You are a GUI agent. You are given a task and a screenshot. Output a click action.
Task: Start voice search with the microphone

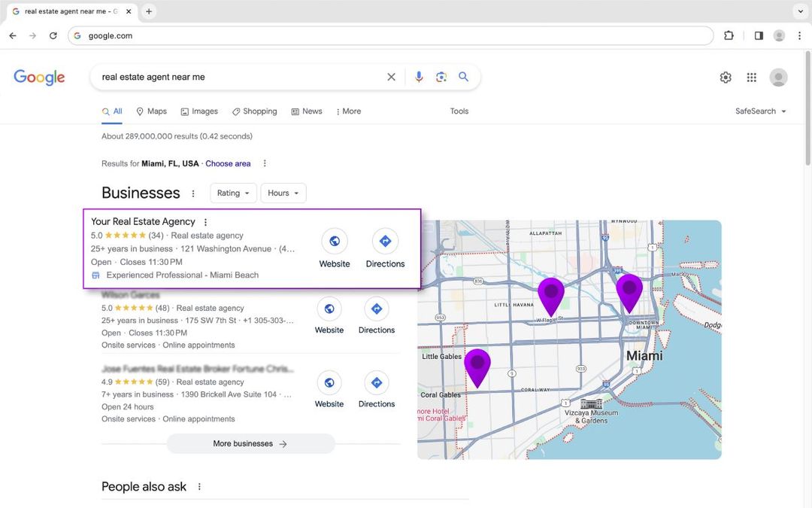pos(419,77)
